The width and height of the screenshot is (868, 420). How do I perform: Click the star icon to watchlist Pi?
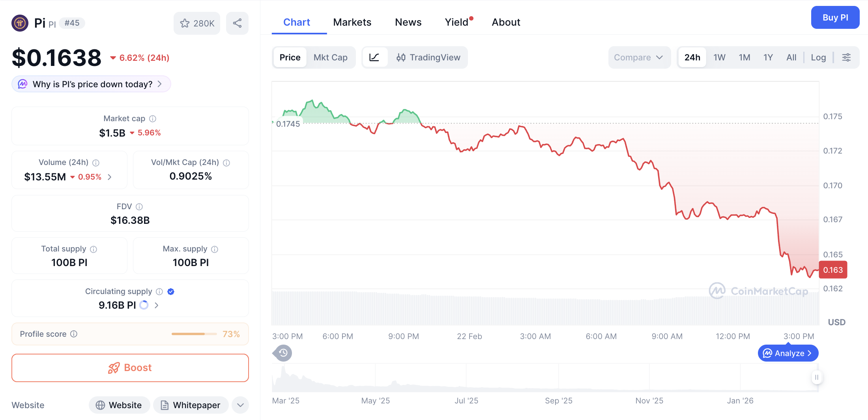185,23
